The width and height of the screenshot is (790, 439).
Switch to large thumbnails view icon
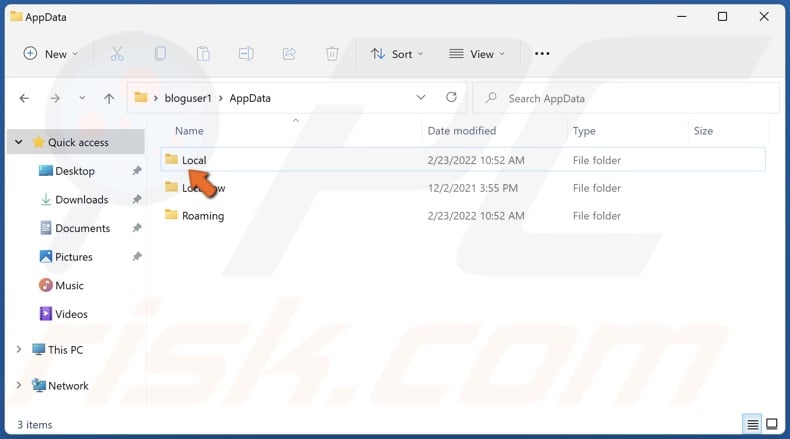point(772,424)
